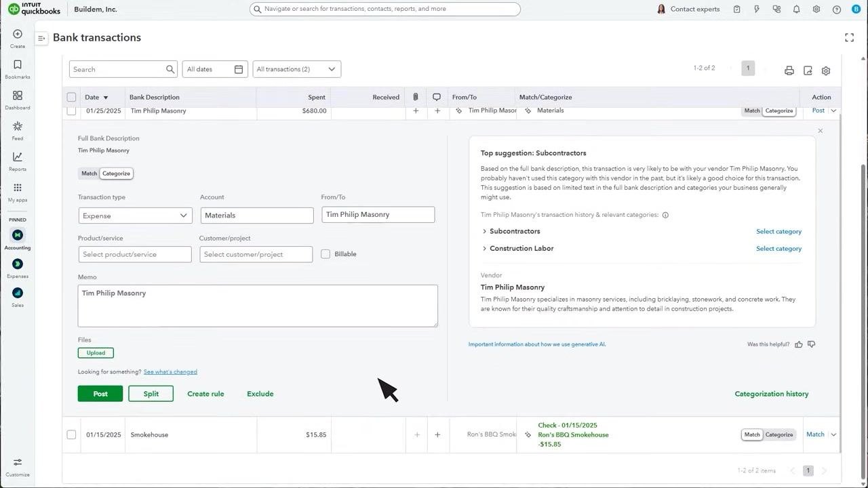The image size is (868, 488).
Task: Sort by the Date column header
Action: coord(96,97)
